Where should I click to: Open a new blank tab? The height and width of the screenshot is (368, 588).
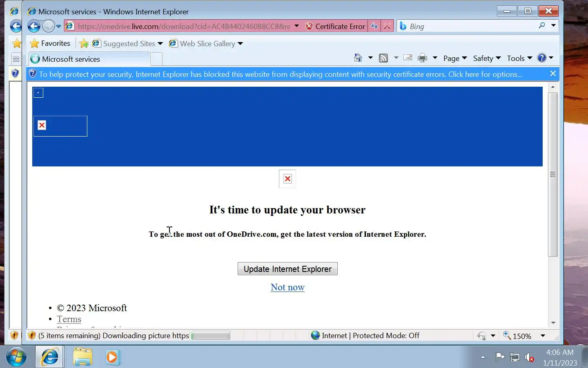156,59
